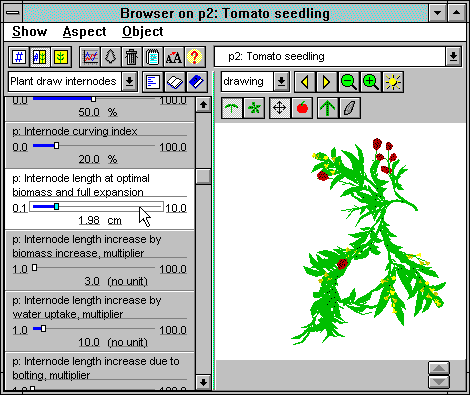Screen dimensions: 470x395
Task: Open the Aspect menu
Action: (84, 32)
